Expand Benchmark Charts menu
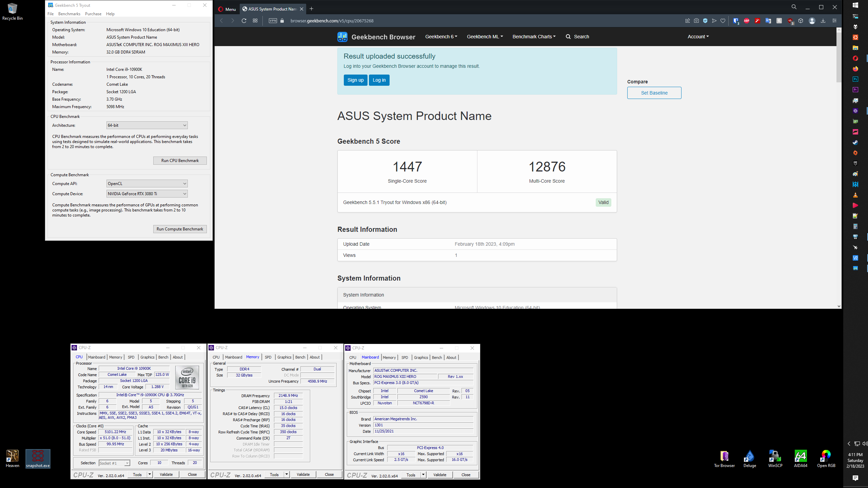The image size is (868, 488). coord(534,37)
